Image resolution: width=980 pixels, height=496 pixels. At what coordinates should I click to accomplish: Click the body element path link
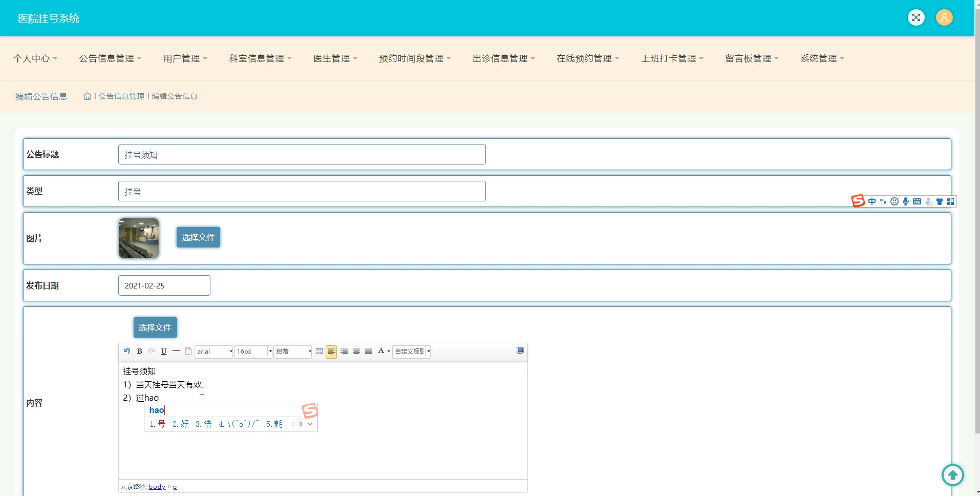157,487
